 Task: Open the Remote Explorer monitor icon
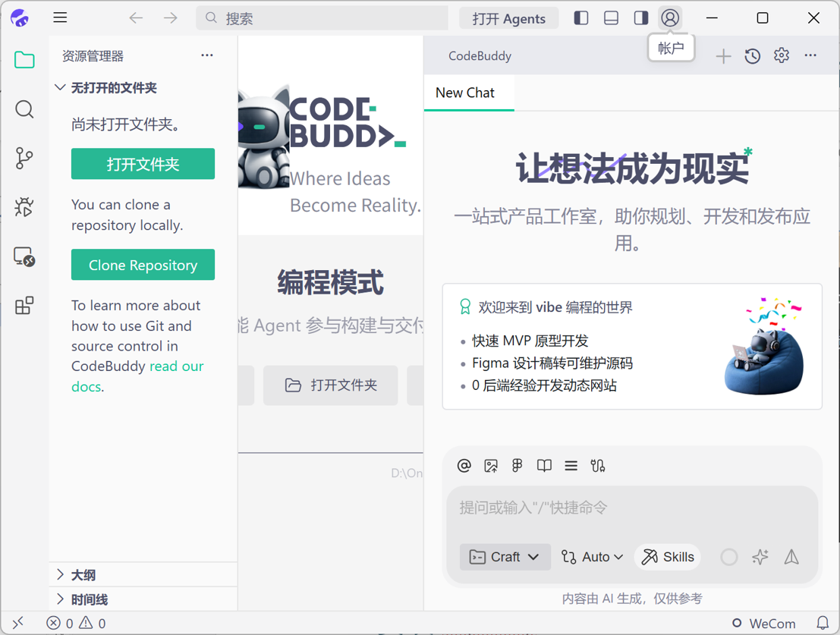pos(24,256)
